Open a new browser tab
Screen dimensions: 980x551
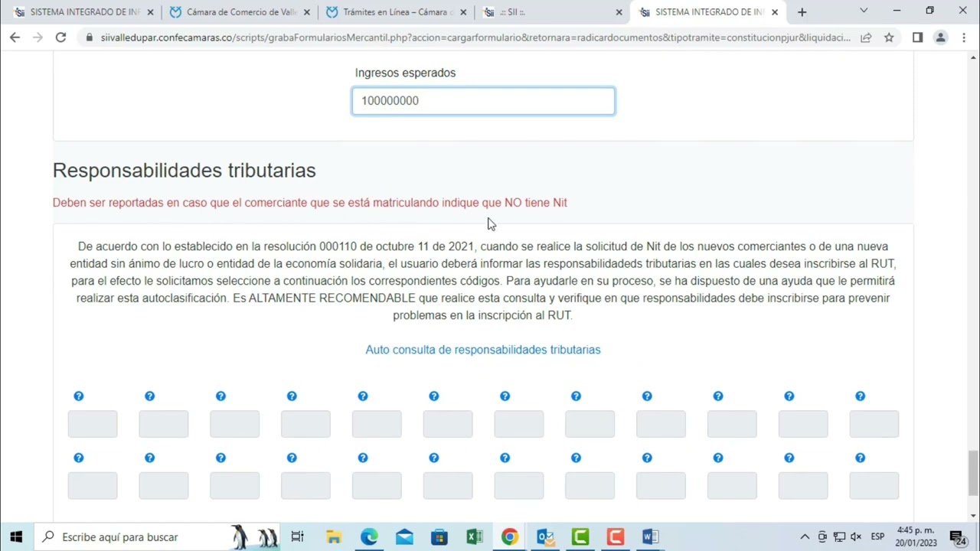coord(802,12)
